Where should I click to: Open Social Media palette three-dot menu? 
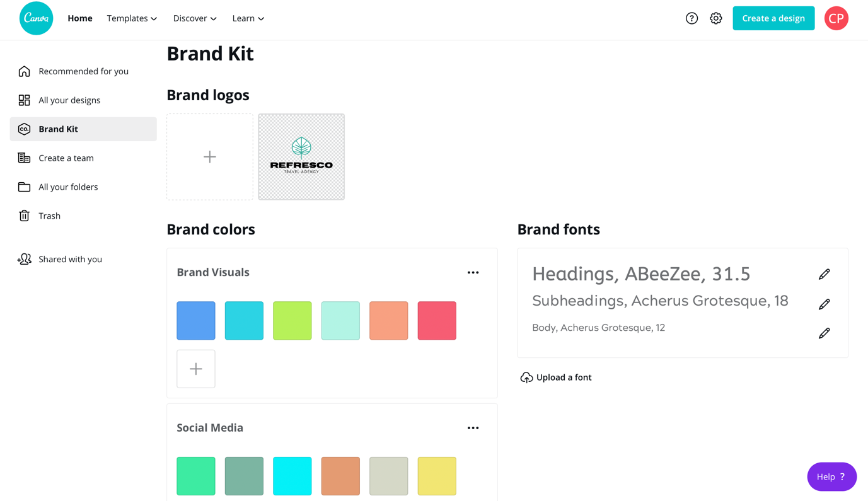[473, 428]
